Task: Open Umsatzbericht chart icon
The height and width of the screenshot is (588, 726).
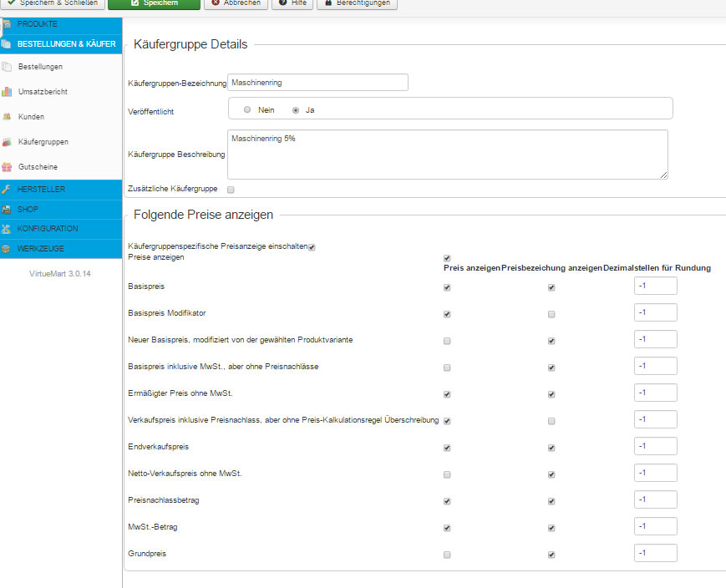Action: (7, 92)
